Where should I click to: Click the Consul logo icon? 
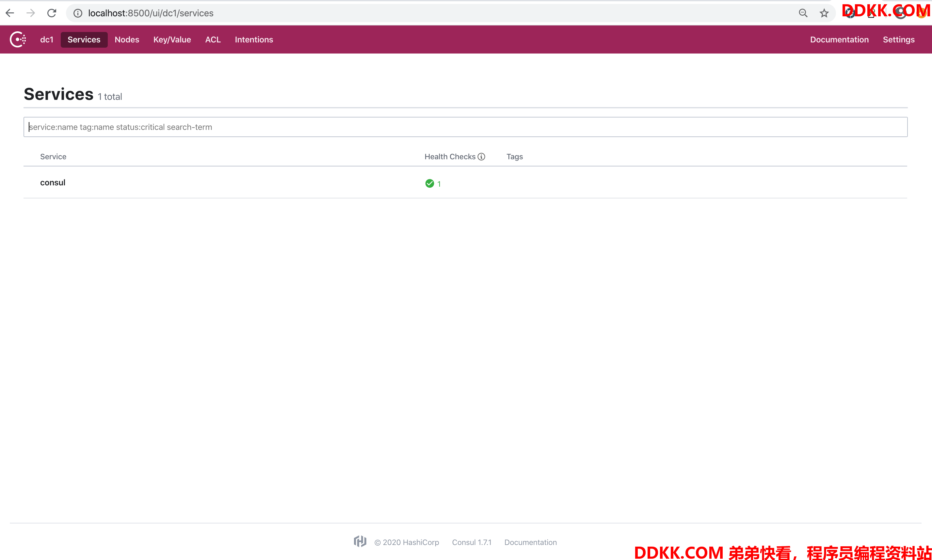coord(18,39)
